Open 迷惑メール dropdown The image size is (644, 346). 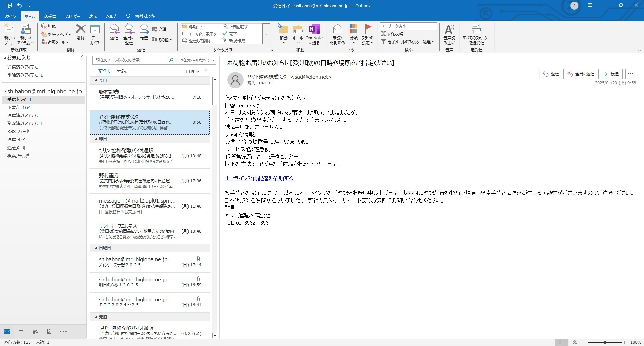click(55, 42)
